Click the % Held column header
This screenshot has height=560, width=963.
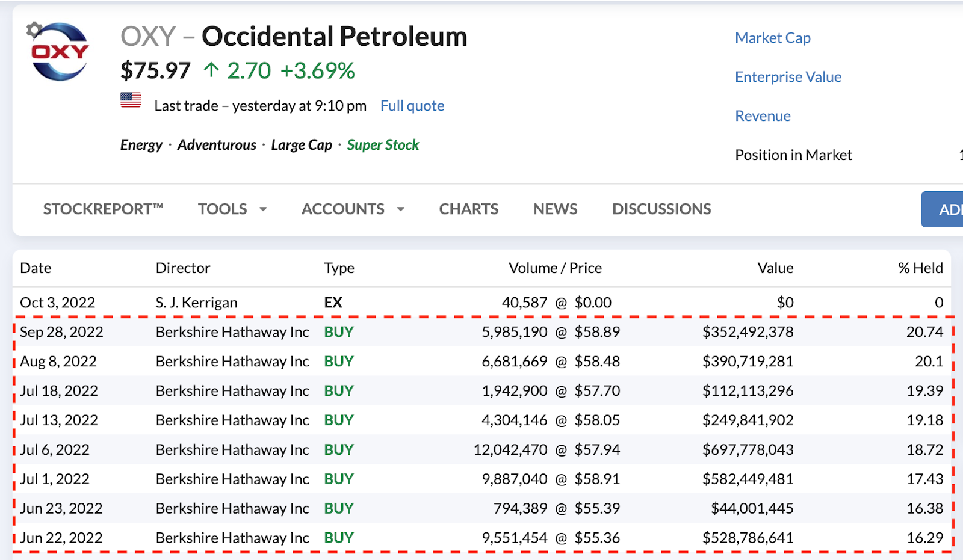click(920, 268)
